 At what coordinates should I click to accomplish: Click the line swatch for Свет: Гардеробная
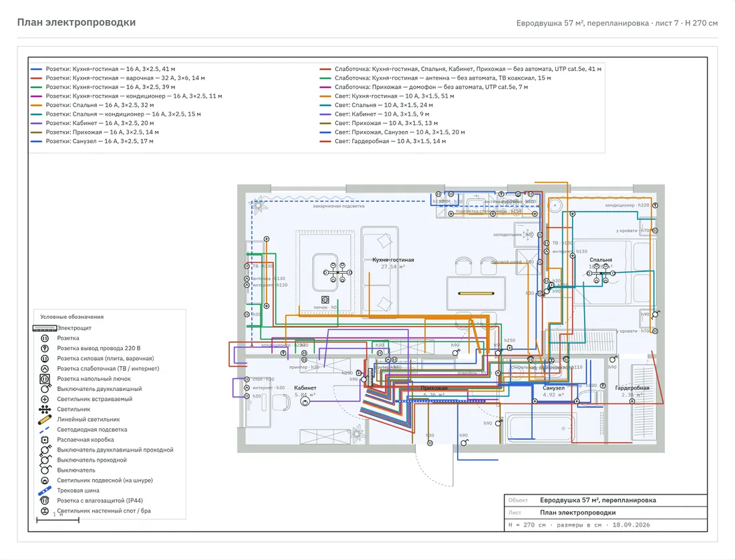pyautogui.click(x=325, y=142)
